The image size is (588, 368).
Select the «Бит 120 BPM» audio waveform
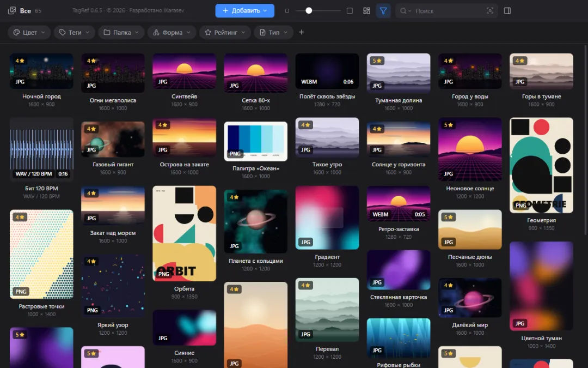41,149
